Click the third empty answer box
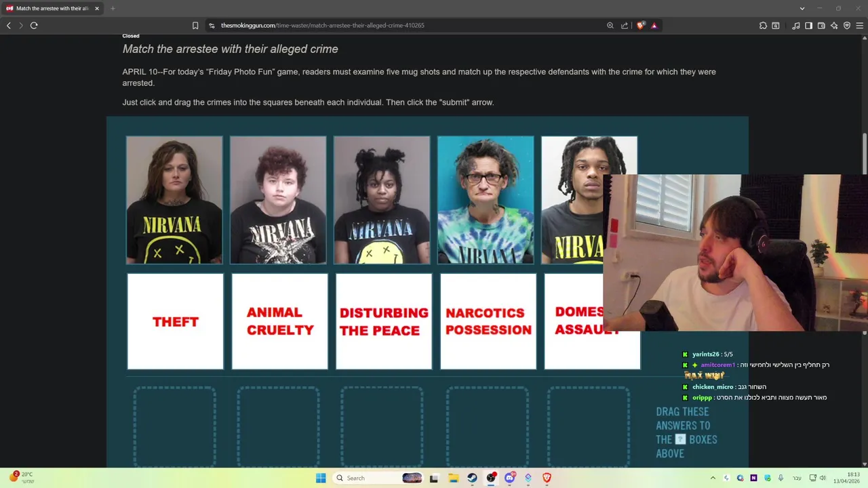The width and height of the screenshot is (868, 488). pyautogui.click(x=382, y=427)
